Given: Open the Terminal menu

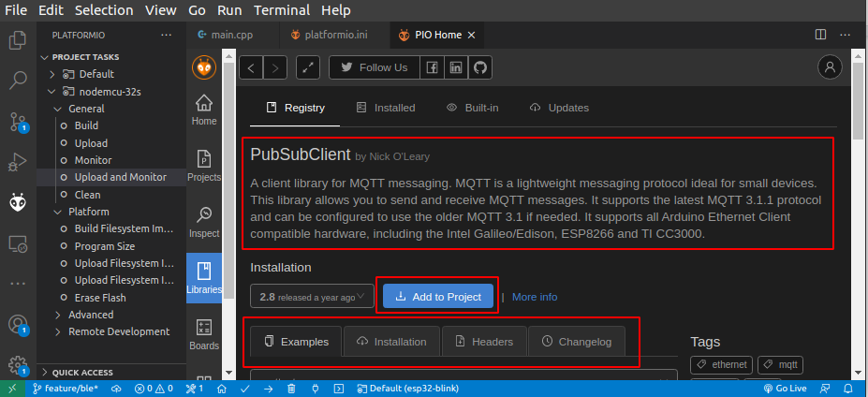Looking at the screenshot, I should [x=283, y=10].
